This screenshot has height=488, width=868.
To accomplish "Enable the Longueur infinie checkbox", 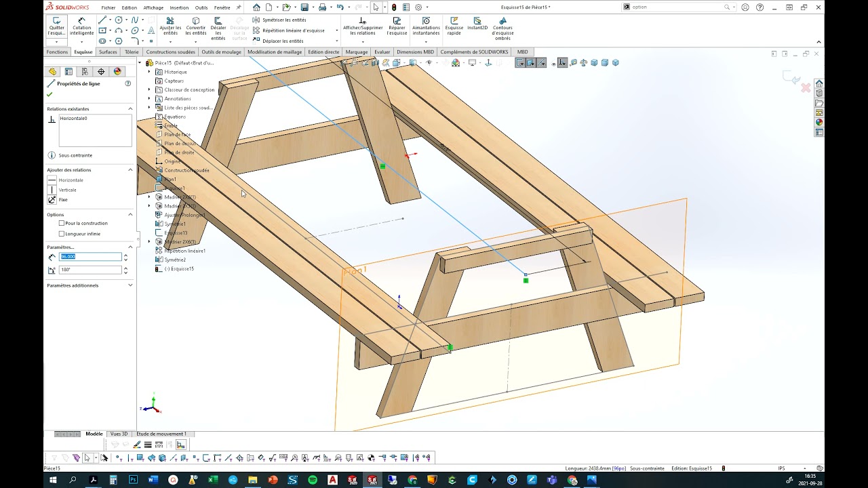I will point(62,234).
